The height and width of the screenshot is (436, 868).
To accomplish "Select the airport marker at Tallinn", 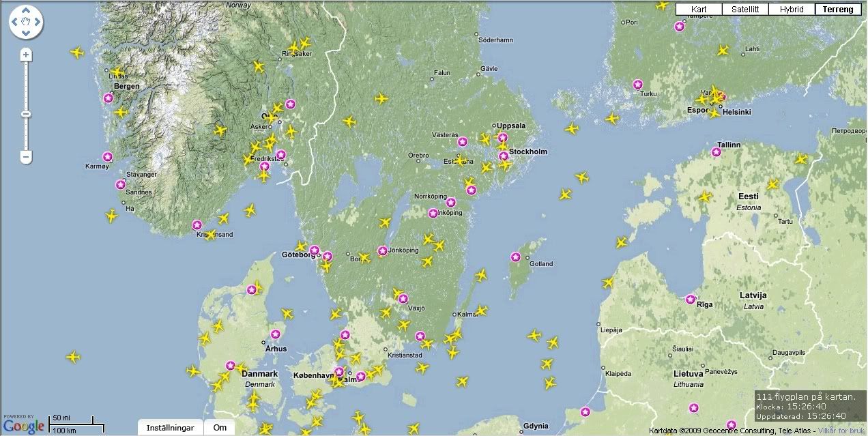I will [717, 152].
